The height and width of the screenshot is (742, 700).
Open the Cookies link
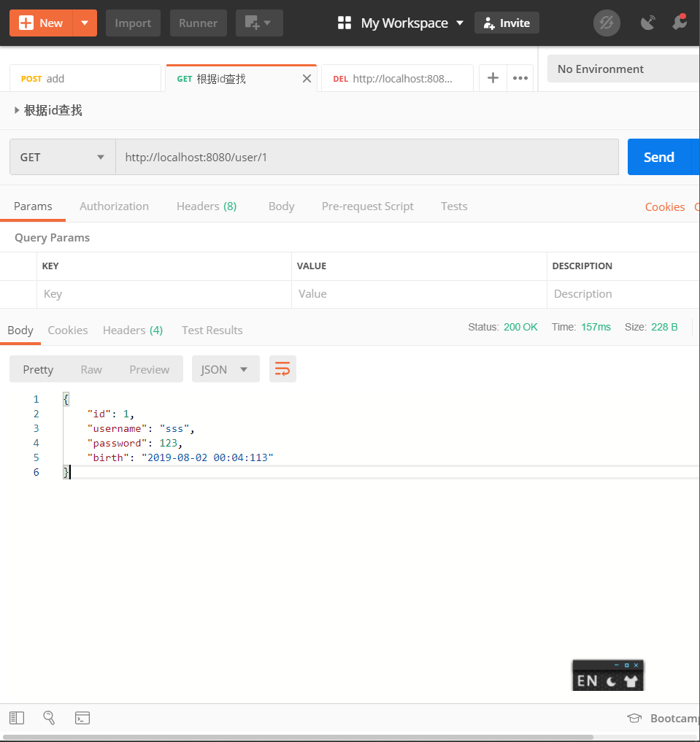(664, 206)
